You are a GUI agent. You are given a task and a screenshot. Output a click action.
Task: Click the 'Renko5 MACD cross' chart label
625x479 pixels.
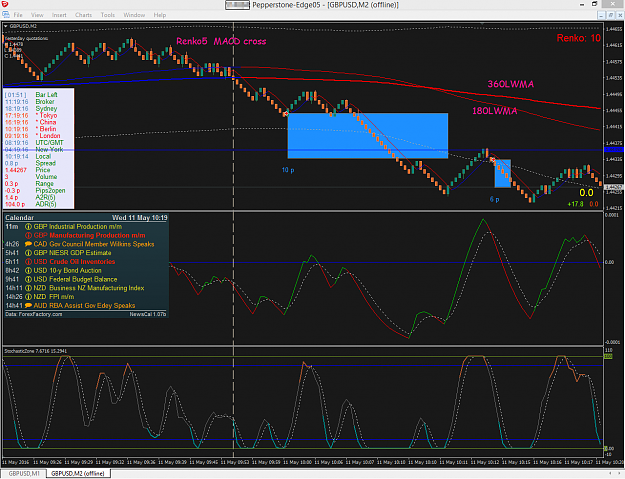tap(221, 41)
